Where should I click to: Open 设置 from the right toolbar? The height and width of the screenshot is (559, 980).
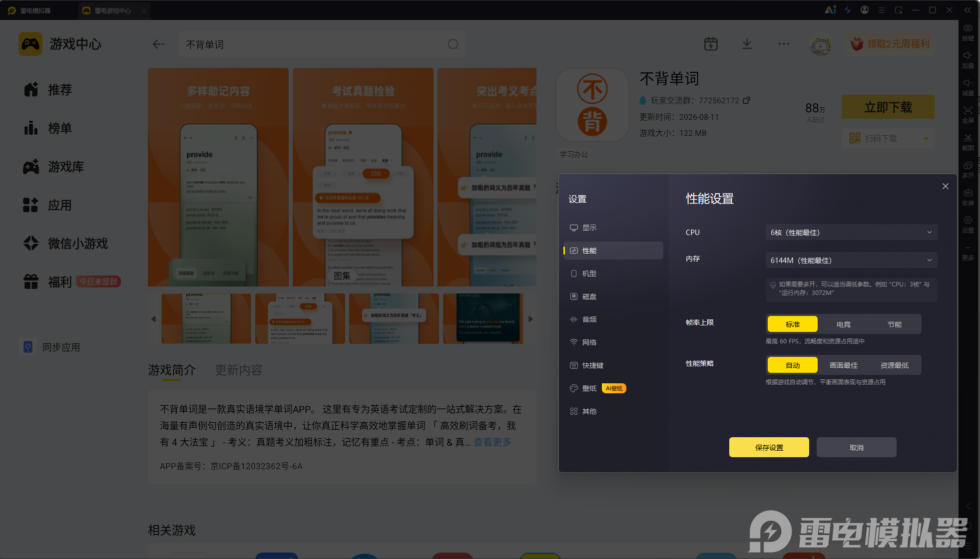tap(968, 225)
